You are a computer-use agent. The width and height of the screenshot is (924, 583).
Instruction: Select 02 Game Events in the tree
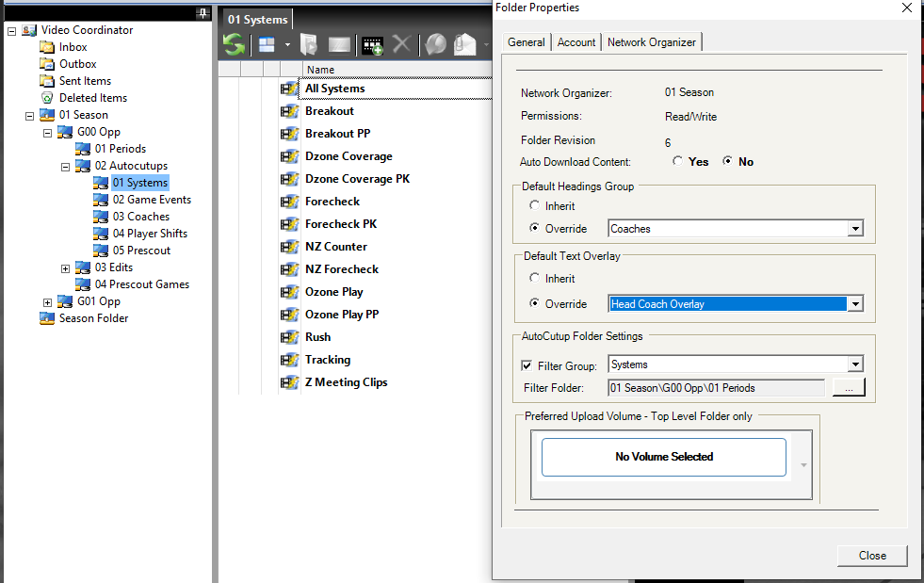(152, 200)
